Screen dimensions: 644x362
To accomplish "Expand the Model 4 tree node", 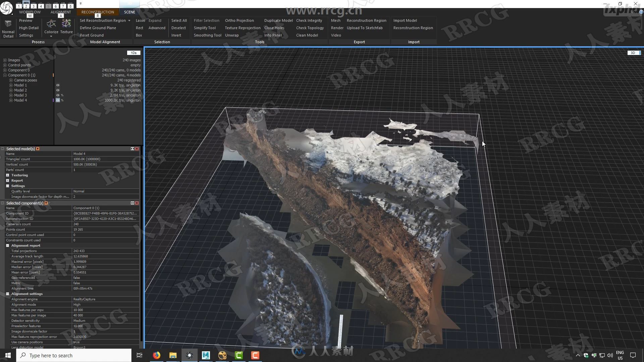I will [11, 101].
